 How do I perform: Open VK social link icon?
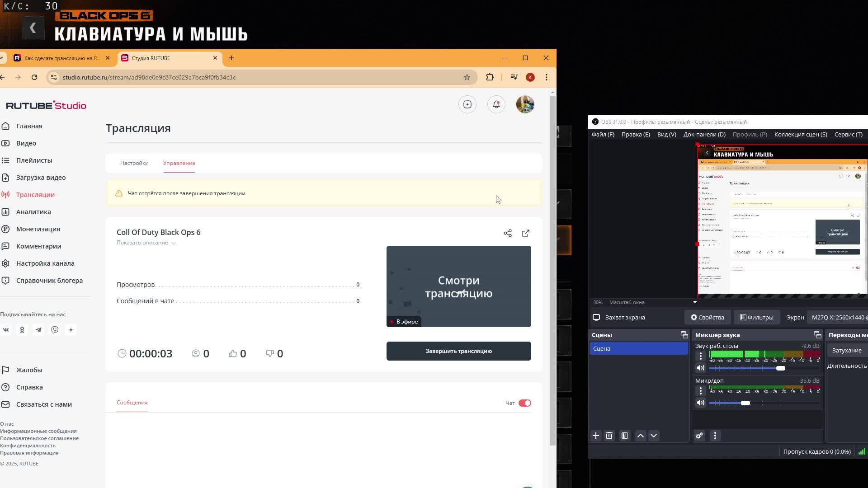tap(6, 330)
